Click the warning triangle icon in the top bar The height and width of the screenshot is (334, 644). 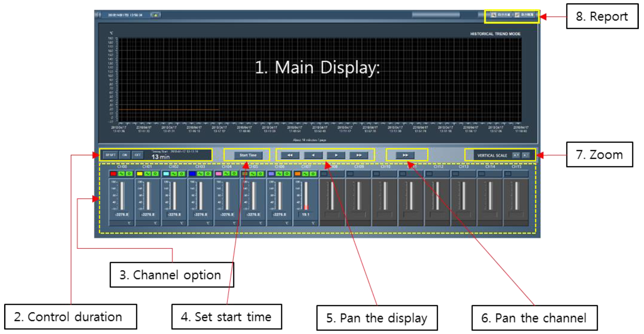tap(155, 15)
